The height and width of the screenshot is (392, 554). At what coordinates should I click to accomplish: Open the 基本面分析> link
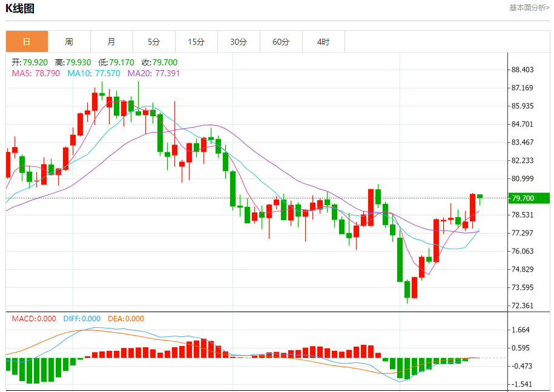pyautogui.click(x=529, y=8)
